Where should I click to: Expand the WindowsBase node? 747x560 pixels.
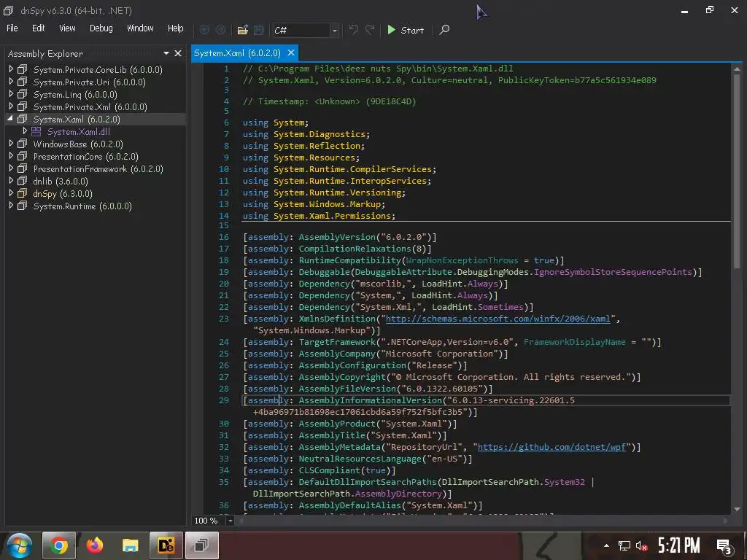point(11,144)
